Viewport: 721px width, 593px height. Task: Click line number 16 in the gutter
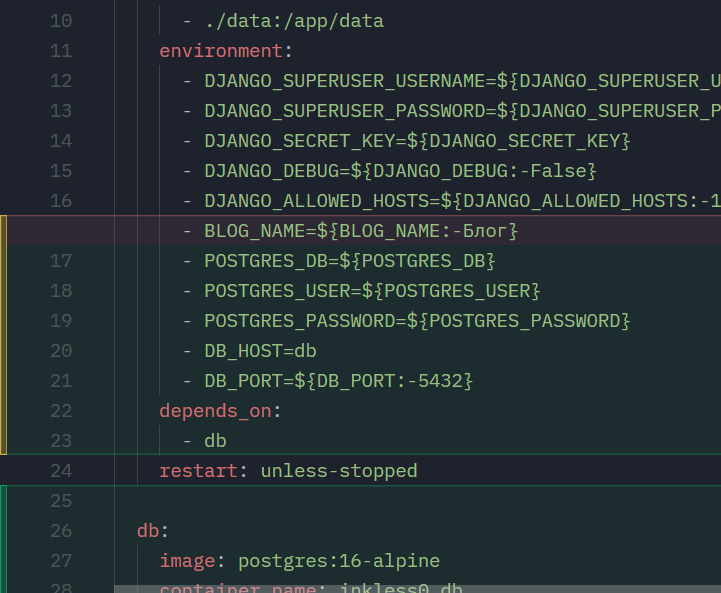pyautogui.click(x=60, y=201)
